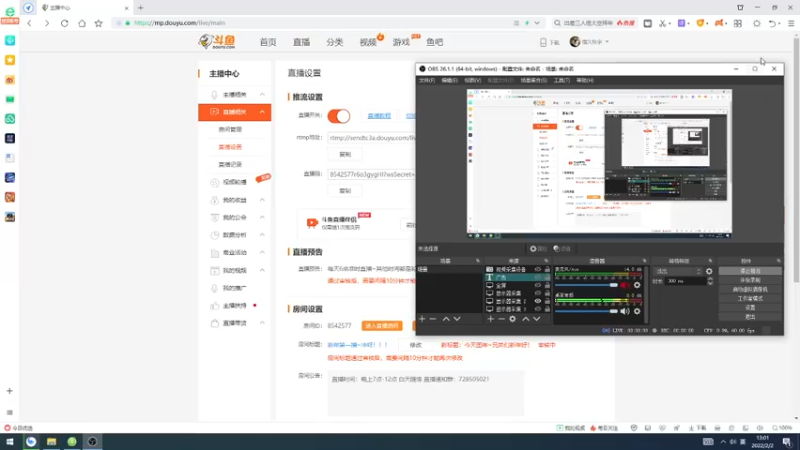Screen dimensions: 800x450
Task: Move selected OBS source up
Action: point(526,319)
